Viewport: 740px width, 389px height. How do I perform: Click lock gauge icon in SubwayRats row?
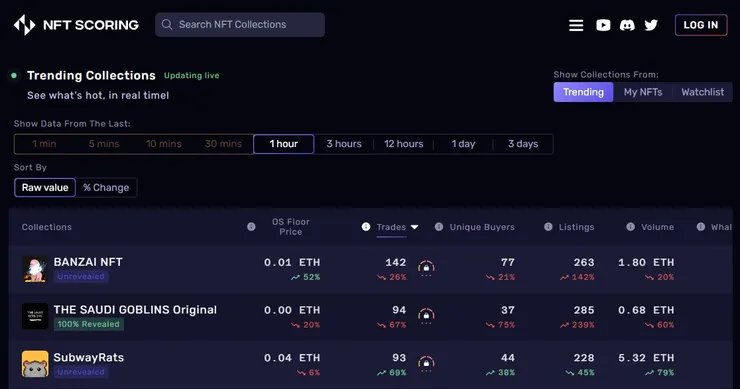426,363
